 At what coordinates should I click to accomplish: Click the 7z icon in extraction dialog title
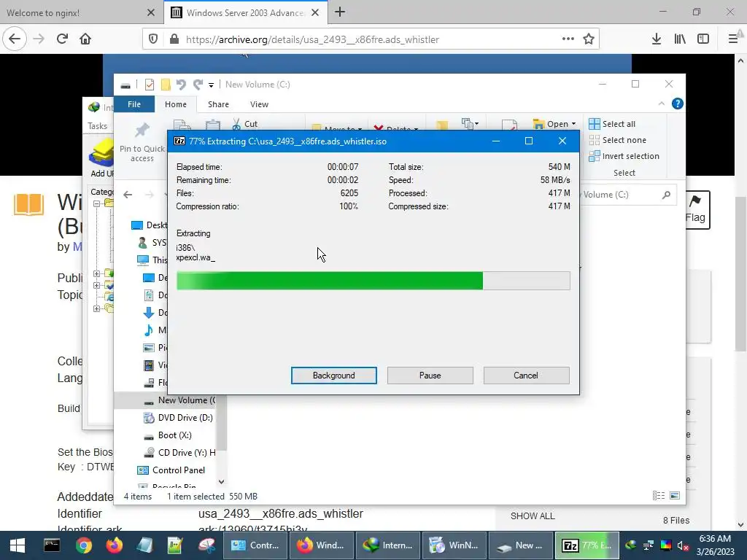(179, 141)
